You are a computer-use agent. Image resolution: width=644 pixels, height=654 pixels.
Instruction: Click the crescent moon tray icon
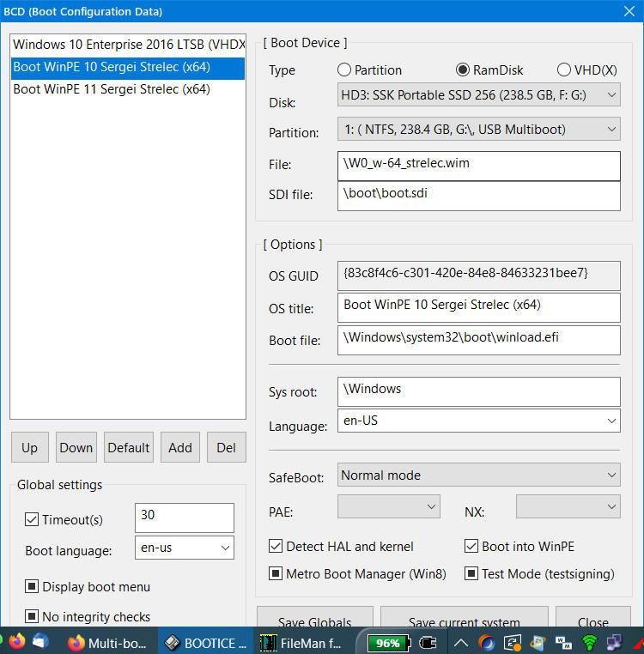click(486, 643)
